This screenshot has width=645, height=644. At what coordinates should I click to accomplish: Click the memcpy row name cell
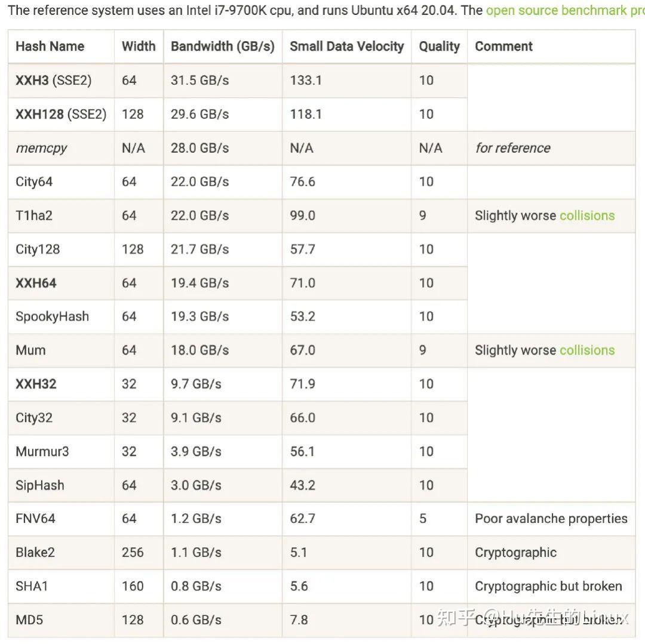[41, 148]
